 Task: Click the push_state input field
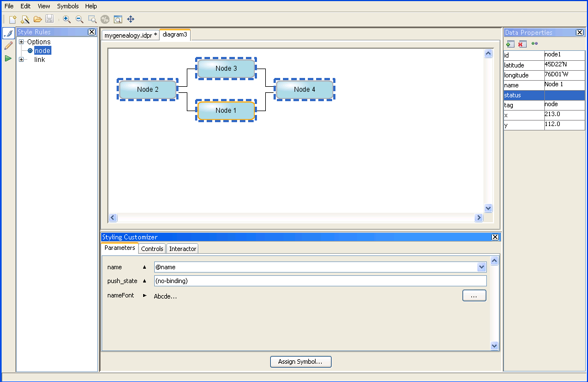[319, 281]
